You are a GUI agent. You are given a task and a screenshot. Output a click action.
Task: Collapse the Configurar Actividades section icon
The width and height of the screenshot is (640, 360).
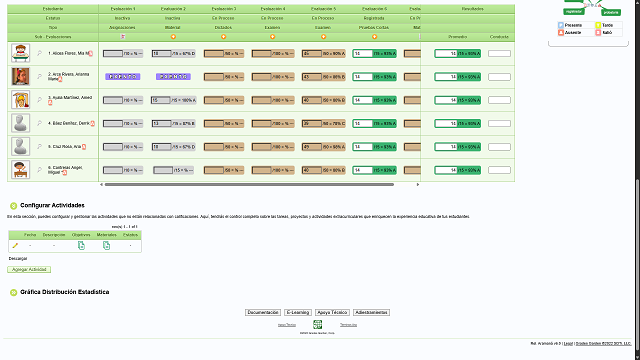tap(13, 206)
